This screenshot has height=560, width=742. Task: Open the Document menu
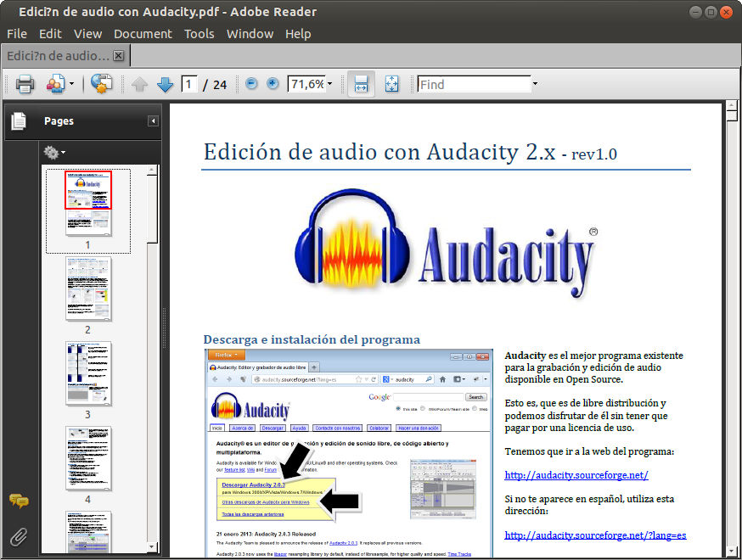pyautogui.click(x=143, y=34)
